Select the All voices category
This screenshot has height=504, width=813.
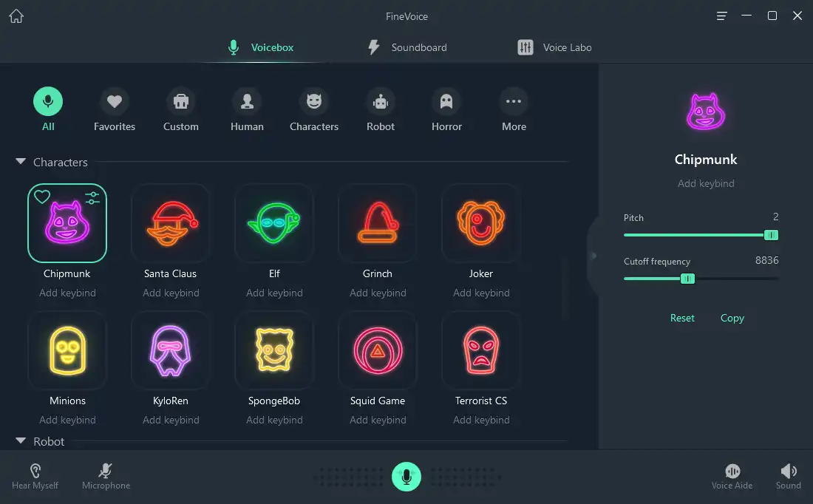click(48, 109)
